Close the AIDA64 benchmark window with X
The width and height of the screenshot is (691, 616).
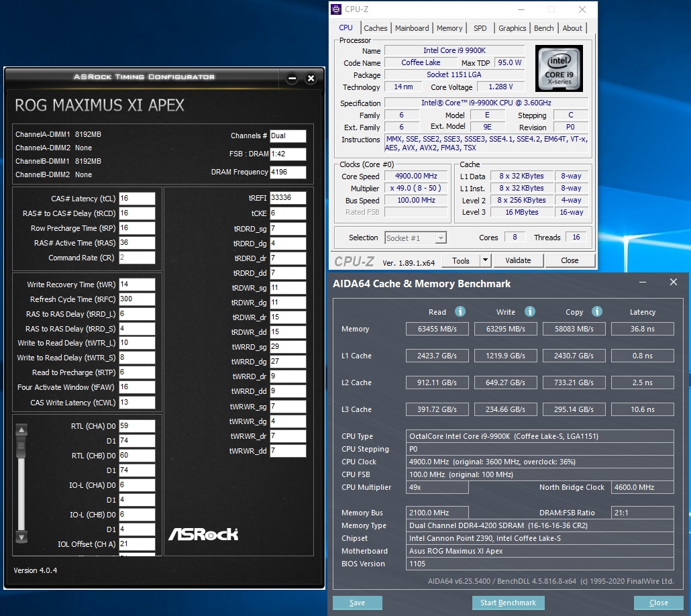674,283
